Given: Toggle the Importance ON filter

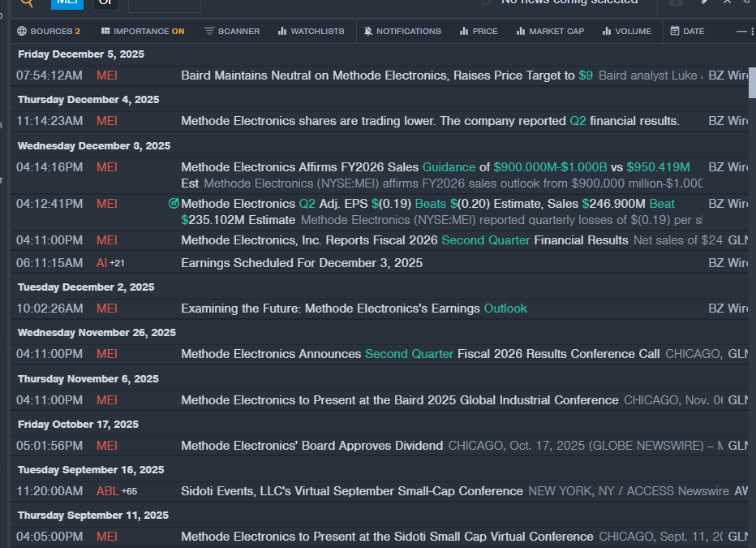Looking at the screenshot, I should 143,32.
